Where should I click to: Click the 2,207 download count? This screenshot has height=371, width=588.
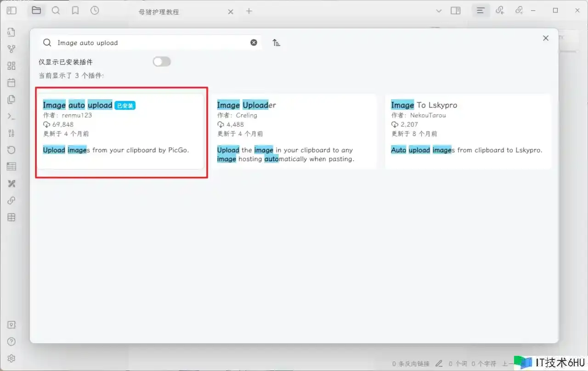pyautogui.click(x=409, y=124)
